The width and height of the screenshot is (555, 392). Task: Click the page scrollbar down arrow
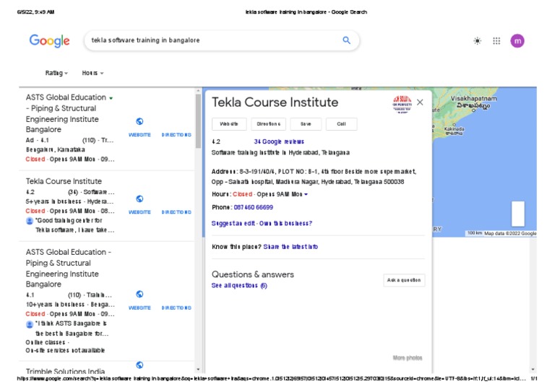coord(533,370)
